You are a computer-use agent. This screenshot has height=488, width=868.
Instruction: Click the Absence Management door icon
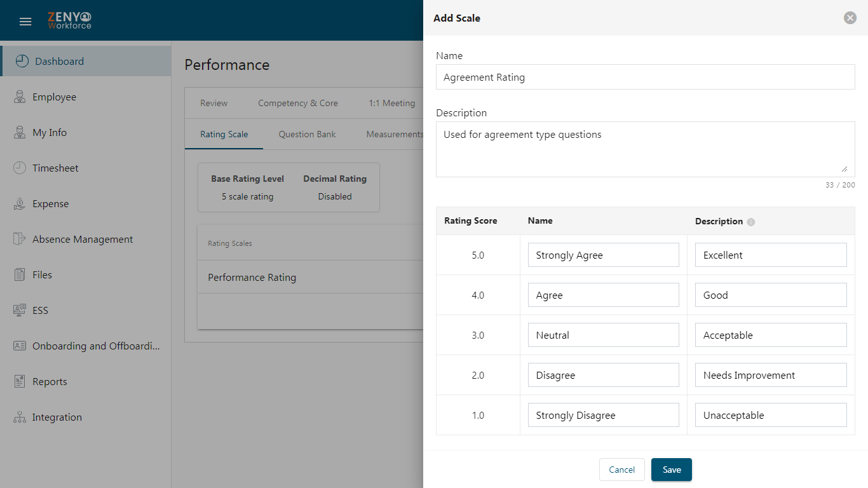(x=20, y=239)
